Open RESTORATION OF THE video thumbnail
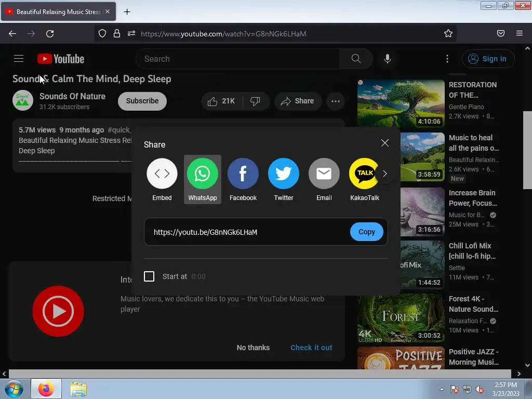This screenshot has height=399, width=532. click(x=401, y=103)
